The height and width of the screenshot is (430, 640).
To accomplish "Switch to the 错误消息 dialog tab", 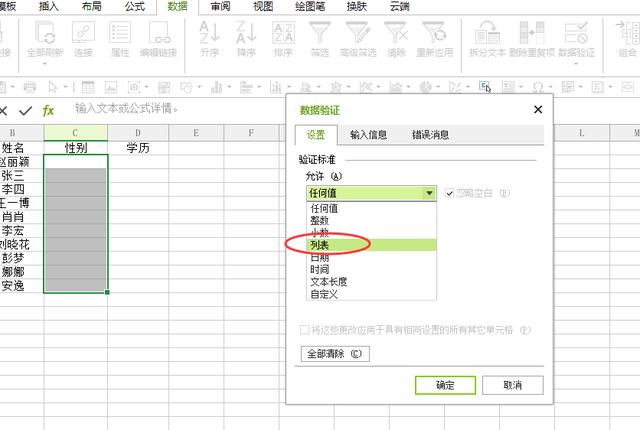I will (x=430, y=135).
